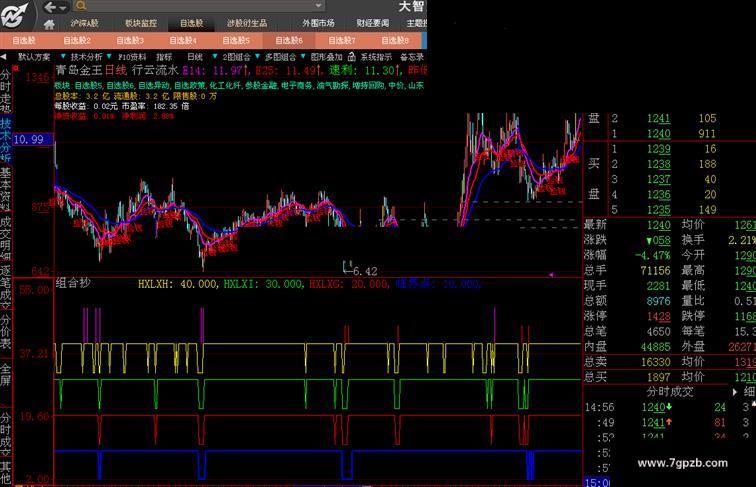This screenshot has width=756, height=487.
Task: Go to the home page icon
Action: [x=49, y=24]
